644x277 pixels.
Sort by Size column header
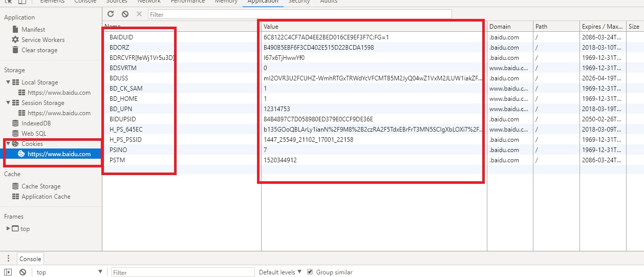(635, 26)
